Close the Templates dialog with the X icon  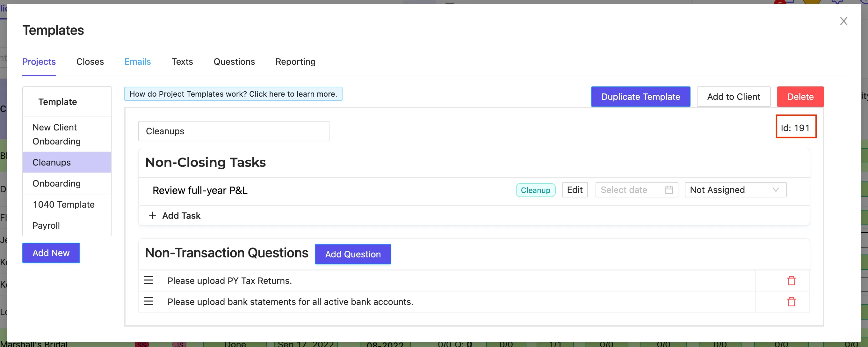point(843,21)
